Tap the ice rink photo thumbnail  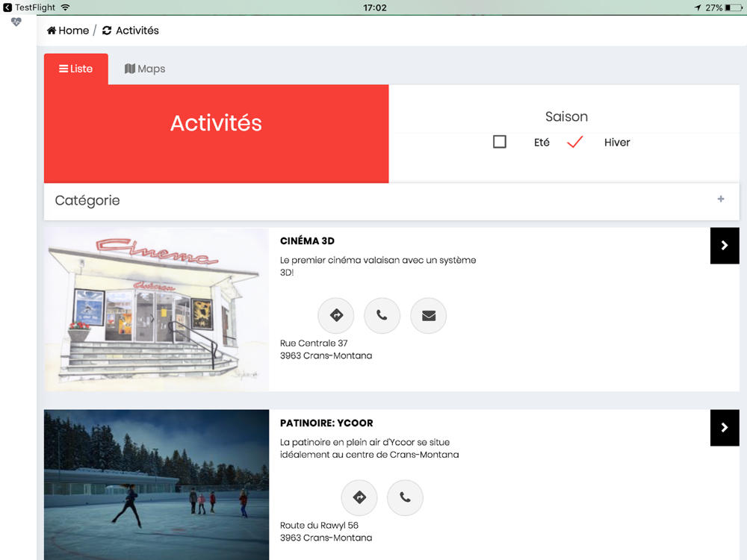tap(156, 485)
